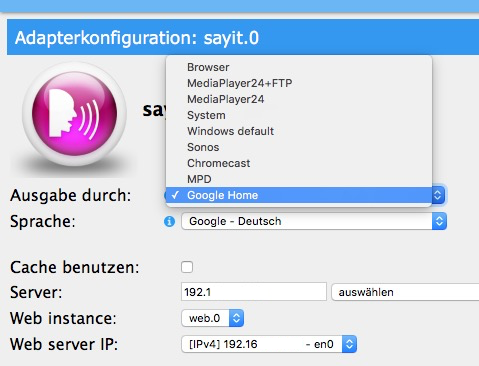Click the Web instance label
The image size is (479, 366).
click(63, 318)
